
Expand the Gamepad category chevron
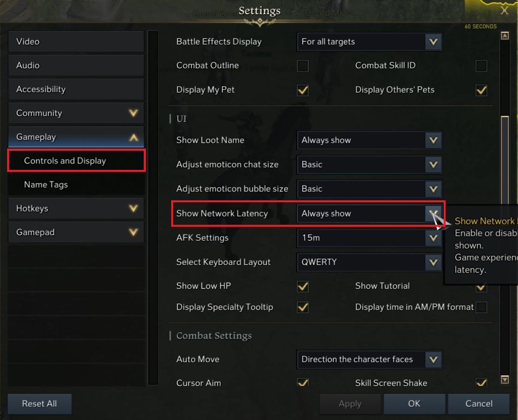(x=133, y=232)
